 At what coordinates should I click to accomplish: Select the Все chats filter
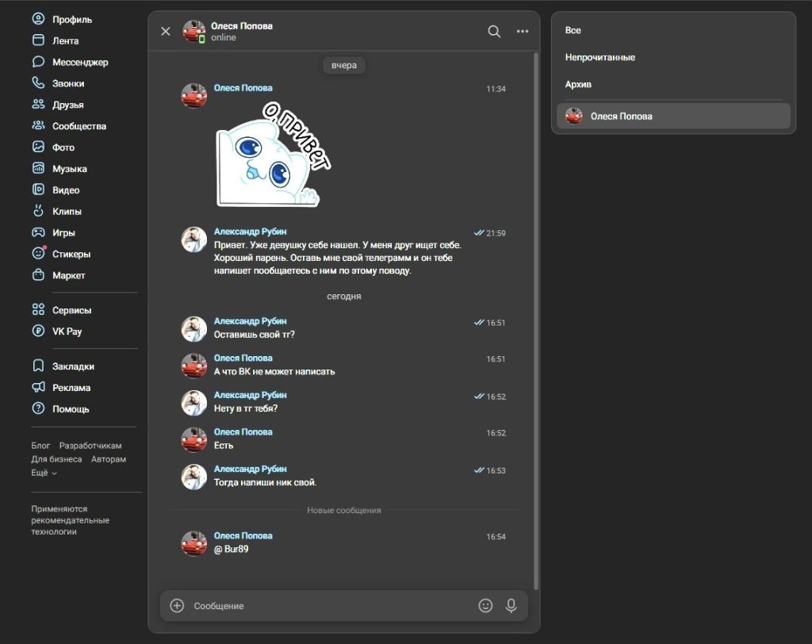tap(573, 30)
